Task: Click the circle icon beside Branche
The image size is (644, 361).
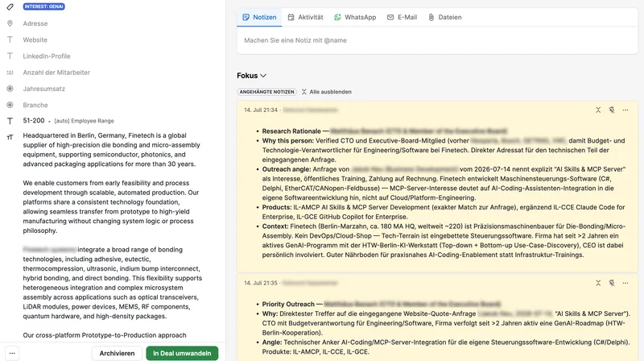Action: pos(10,105)
